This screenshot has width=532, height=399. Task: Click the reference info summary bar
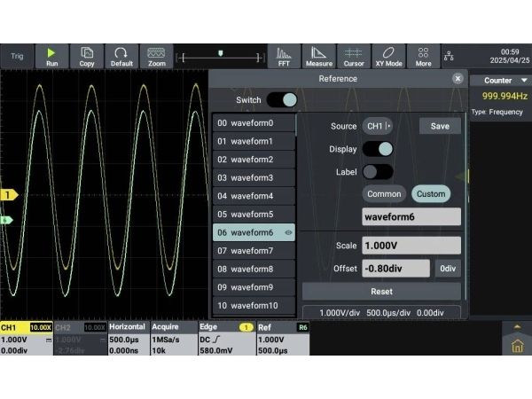pyautogui.click(x=381, y=312)
